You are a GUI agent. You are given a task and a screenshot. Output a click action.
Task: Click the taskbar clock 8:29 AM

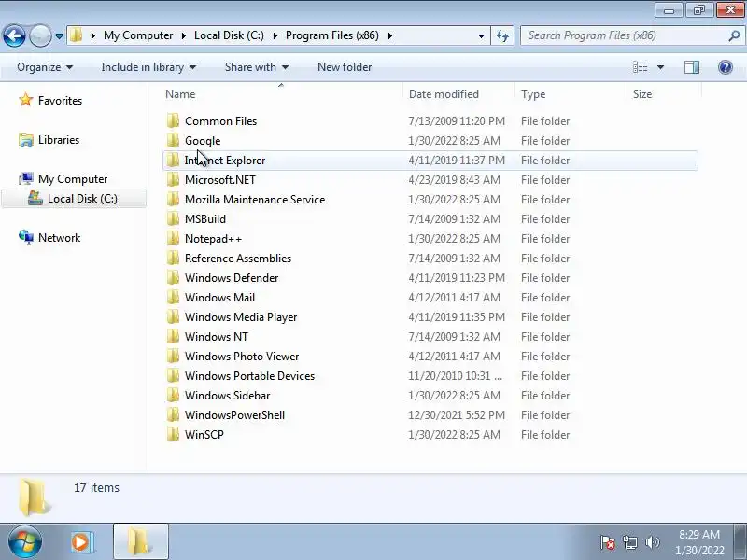pyautogui.click(x=698, y=534)
